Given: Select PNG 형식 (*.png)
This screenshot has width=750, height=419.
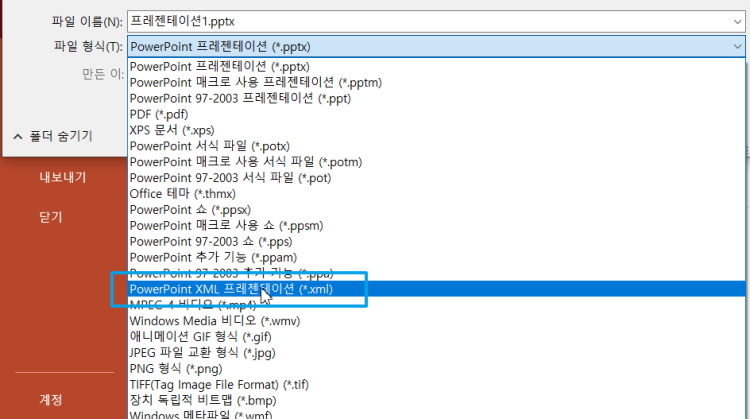Looking at the screenshot, I should coord(436,368).
